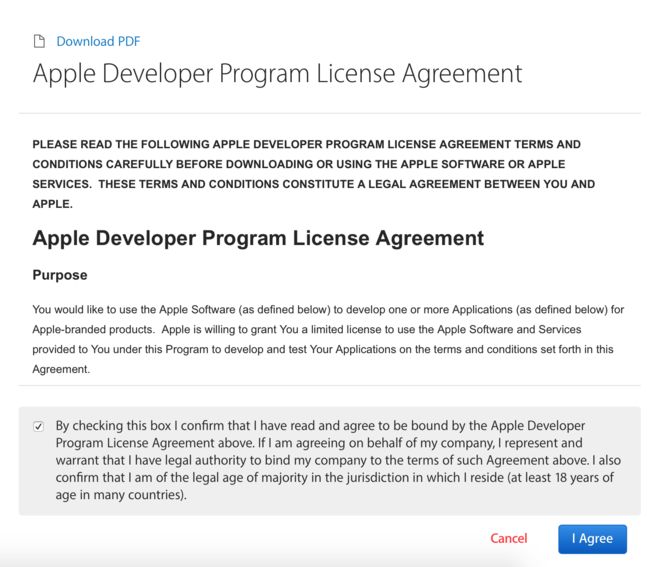
Task: Select the 'Purpose' section heading
Action: click(x=60, y=275)
